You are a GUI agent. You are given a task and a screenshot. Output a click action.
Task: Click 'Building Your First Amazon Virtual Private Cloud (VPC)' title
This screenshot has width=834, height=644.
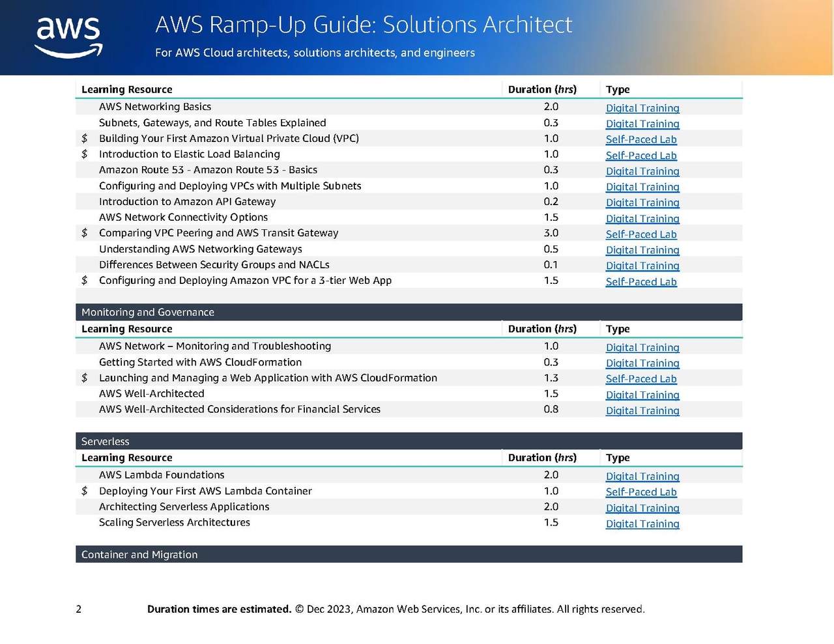pyautogui.click(x=229, y=138)
